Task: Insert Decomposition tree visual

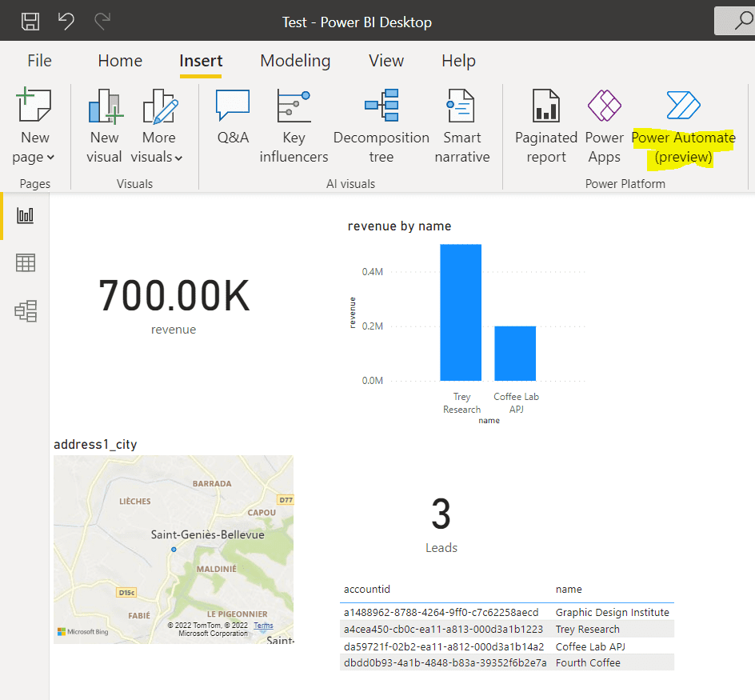Action: [x=381, y=126]
